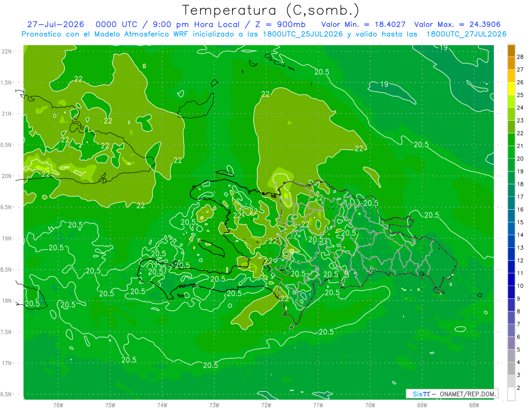Click the '75W' longitude axis label
This screenshot has height=411, width=532.
point(110,405)
